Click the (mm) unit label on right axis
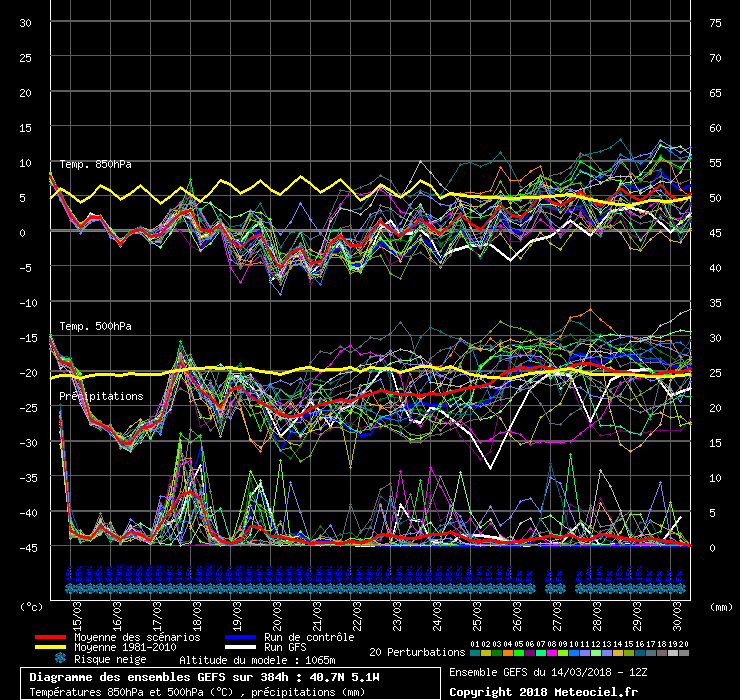 click(x=721, y=607)
